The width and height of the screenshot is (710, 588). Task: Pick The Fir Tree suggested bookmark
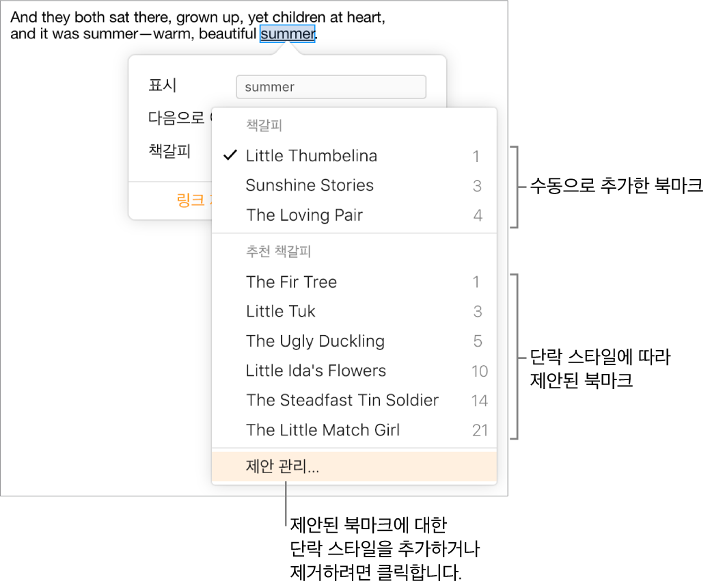click(291, 282)
